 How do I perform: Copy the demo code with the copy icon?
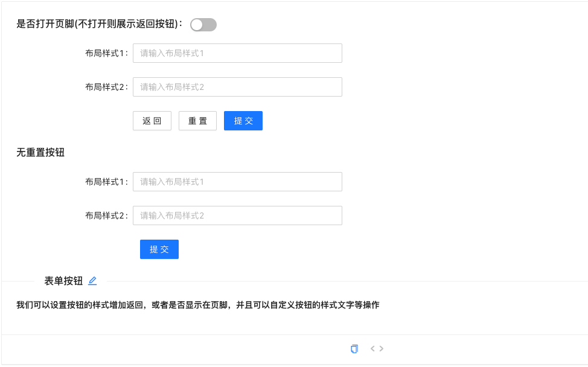point(354,349)
